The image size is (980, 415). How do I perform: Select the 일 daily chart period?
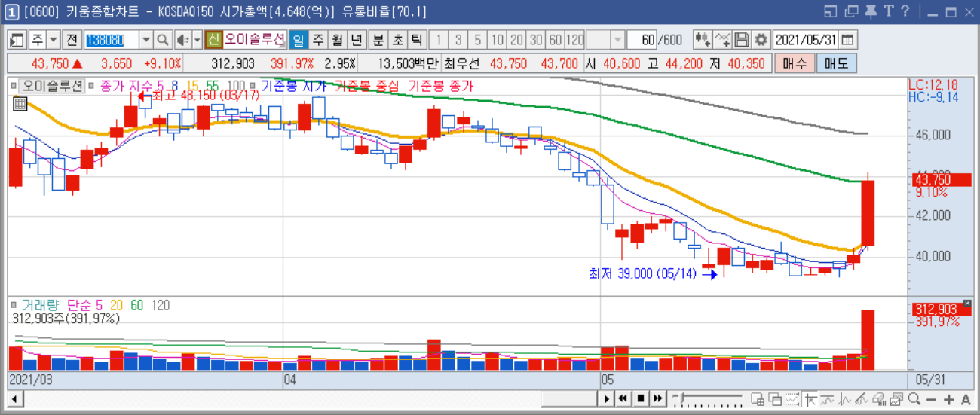pos(299,40)
